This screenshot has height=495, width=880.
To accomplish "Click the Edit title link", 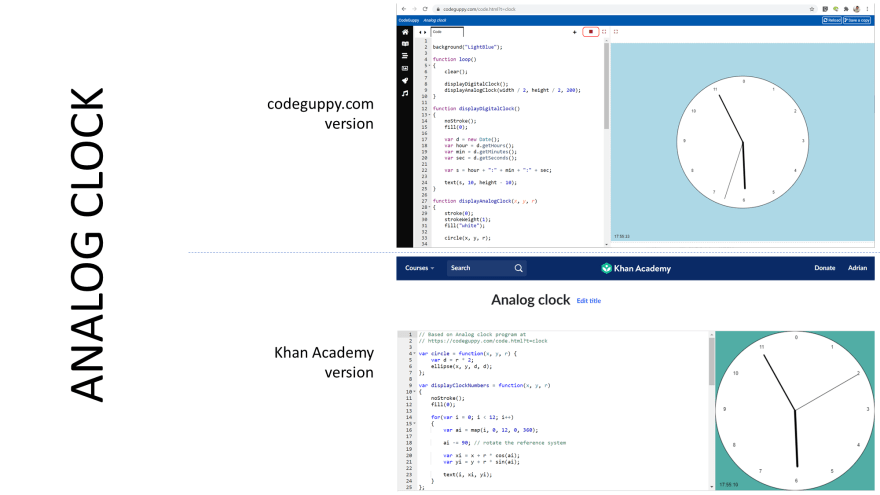I will 589,301.
